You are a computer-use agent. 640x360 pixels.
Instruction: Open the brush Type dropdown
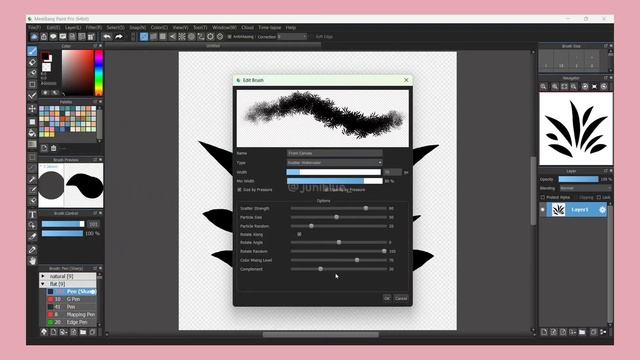[x=334, y=162]
